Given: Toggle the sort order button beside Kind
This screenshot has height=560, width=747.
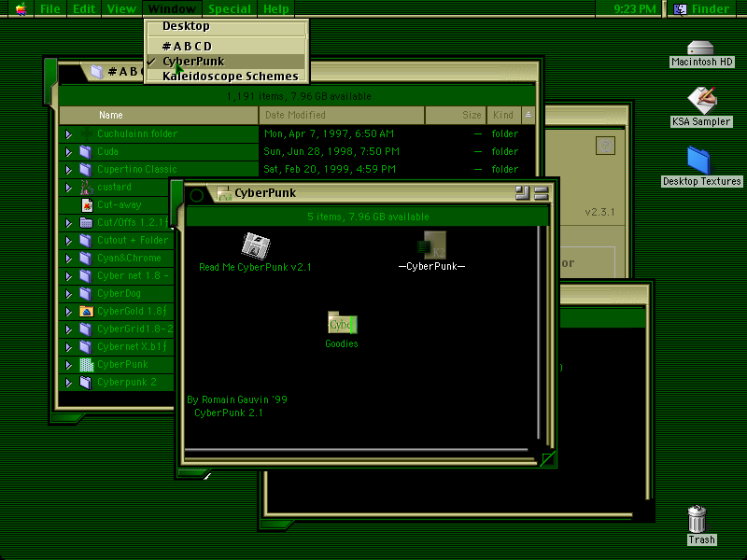Looking at the screenshot, I should point(529,115).
